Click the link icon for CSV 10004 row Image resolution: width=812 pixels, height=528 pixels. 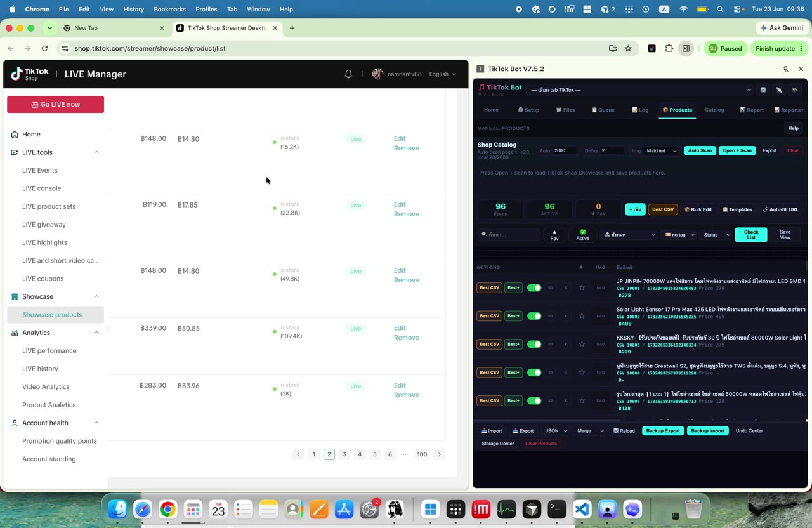click(x=551, y=373)
